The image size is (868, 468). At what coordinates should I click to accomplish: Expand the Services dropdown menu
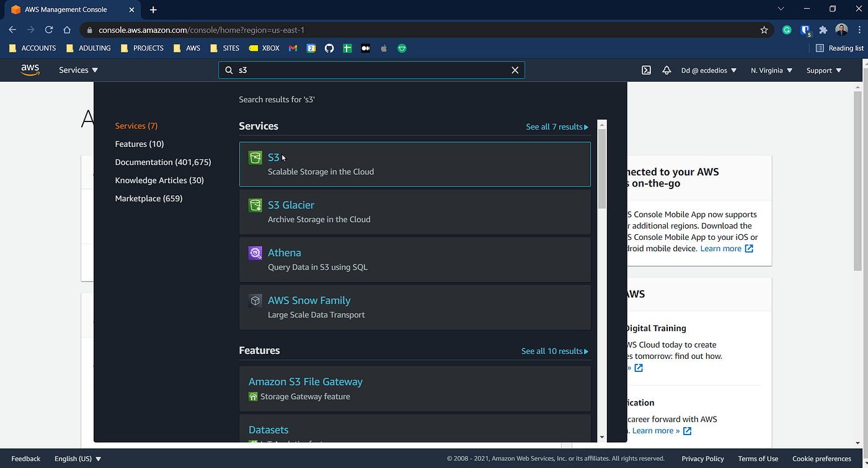(78, 70)
